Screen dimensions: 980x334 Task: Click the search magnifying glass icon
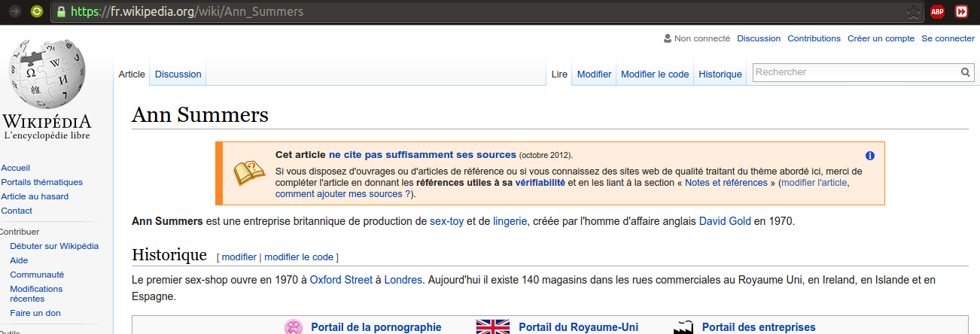point(966,72)
